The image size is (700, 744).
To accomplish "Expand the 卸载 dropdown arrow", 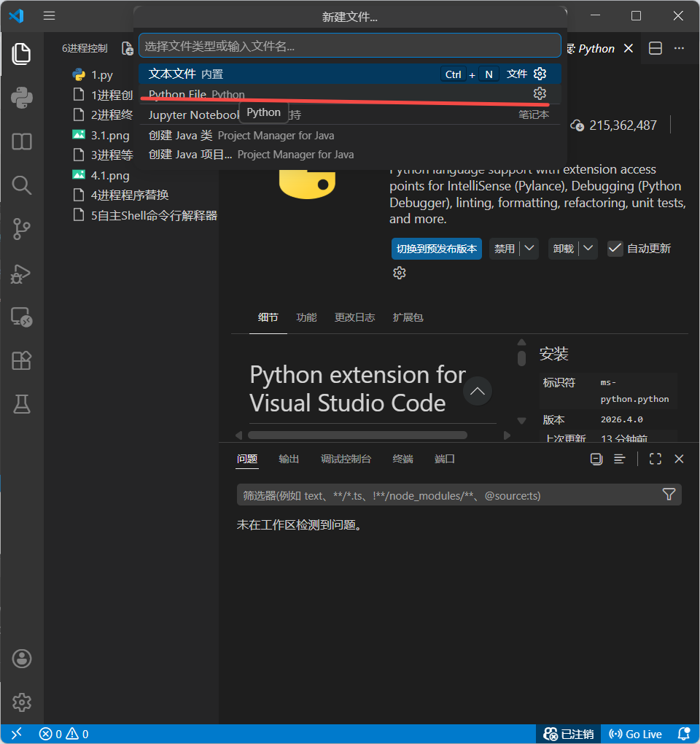I will click(x=588, y=248).
